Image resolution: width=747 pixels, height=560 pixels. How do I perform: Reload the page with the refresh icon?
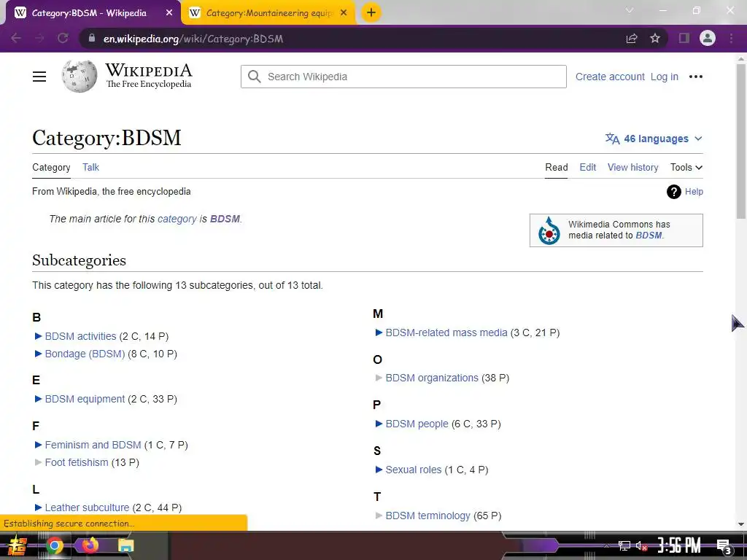pyautogui.click(x=63, y=38)
